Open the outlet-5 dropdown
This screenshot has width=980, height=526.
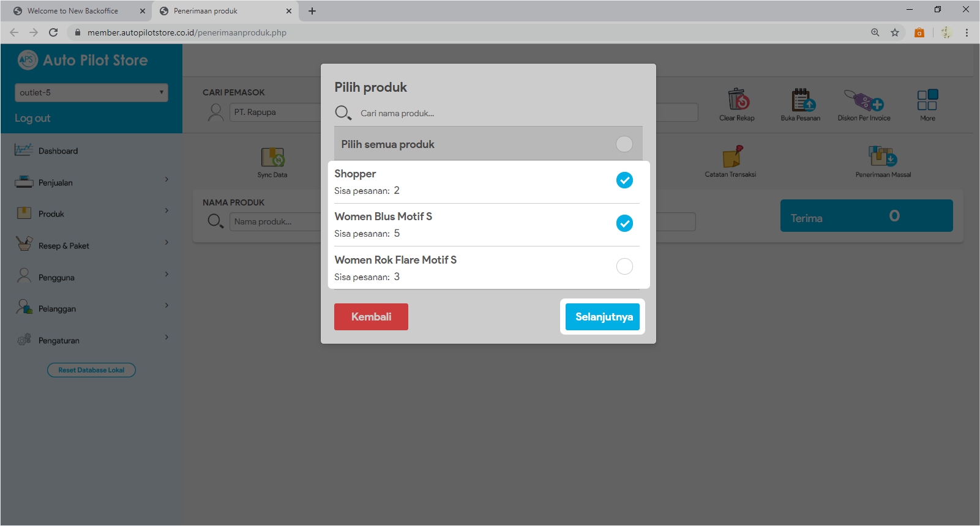click(91, 92)
